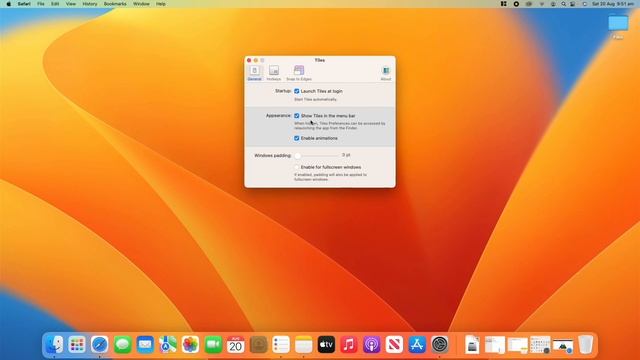Open Spotlight search in the menu bar
The image size is (640, 360).
tap(564, 4)
